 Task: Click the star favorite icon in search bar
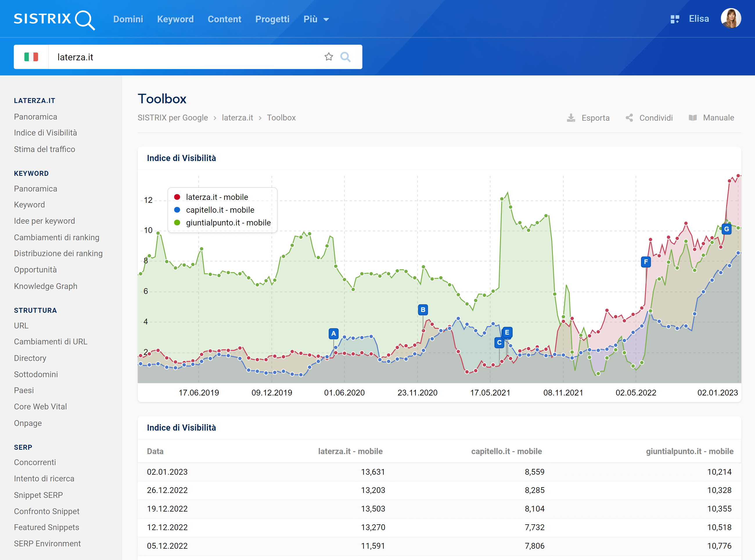pyautogui.click(x=328, y=57)
